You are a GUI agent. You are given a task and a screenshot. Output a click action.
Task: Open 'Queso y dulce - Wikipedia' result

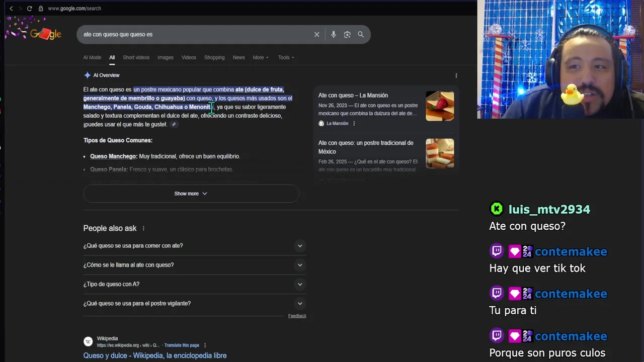point(155,355)
